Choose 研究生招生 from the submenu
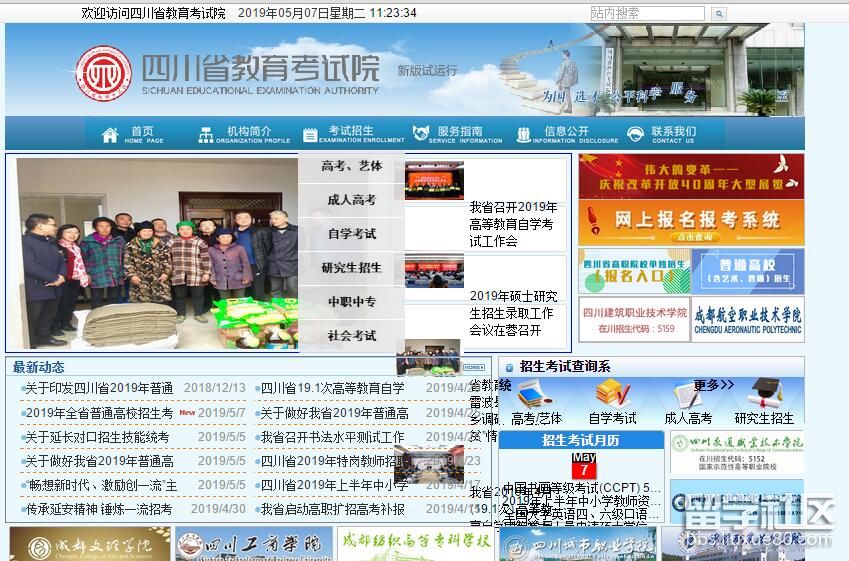Image resolution: width=849 pixels, height=561 pixels. pos(351,268)
